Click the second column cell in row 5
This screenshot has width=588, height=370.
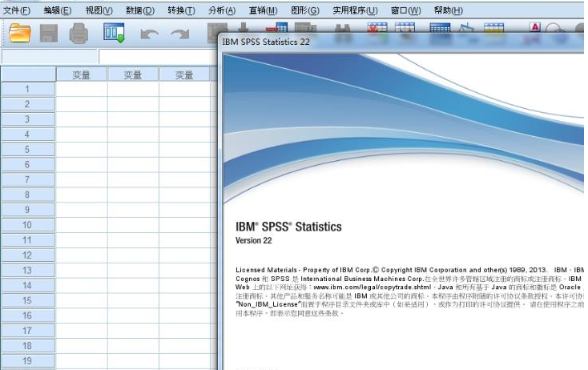[x=133, y=150]
